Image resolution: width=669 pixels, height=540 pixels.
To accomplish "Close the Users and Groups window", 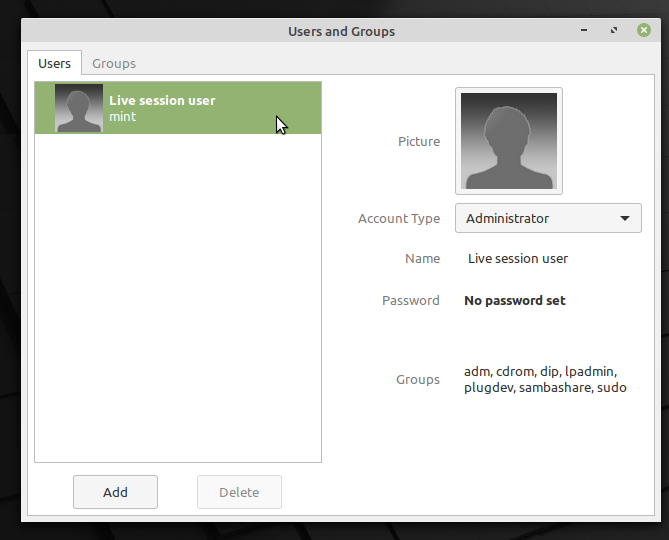I will click(644, 31).
